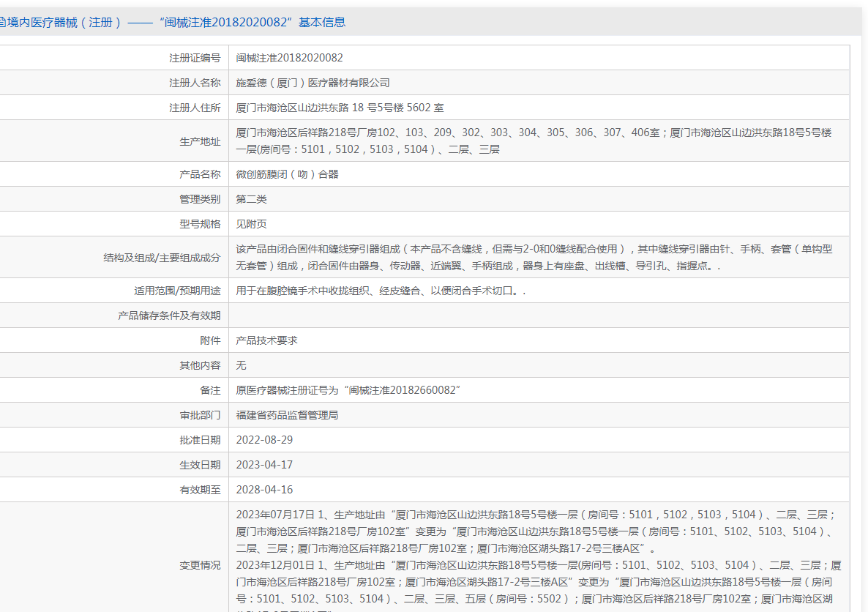Click the '闽械注准20182020082' value in the 注册证编号 row

290,58
